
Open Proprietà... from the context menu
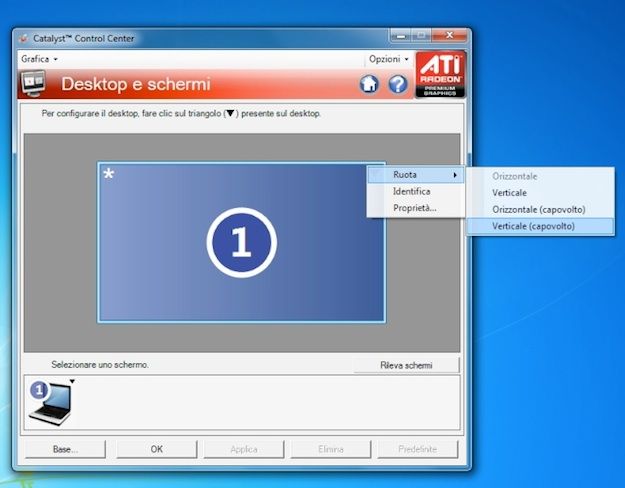[x=414, y=208]
